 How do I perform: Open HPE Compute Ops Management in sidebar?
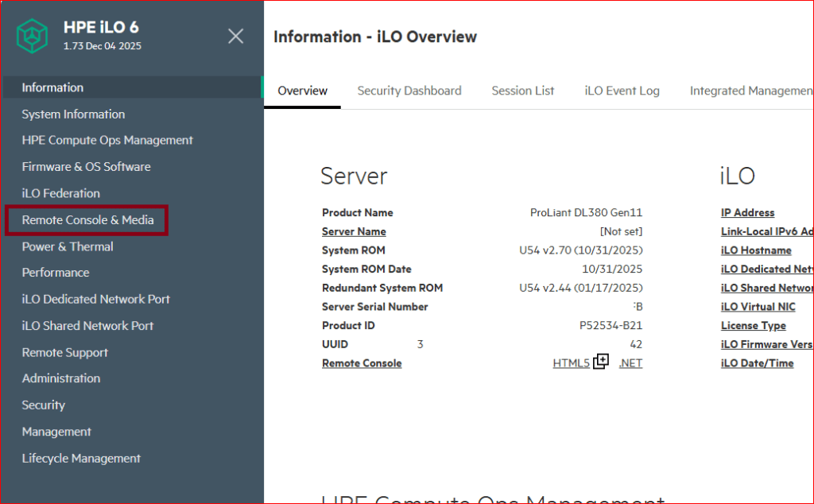[x=107, y=140]
